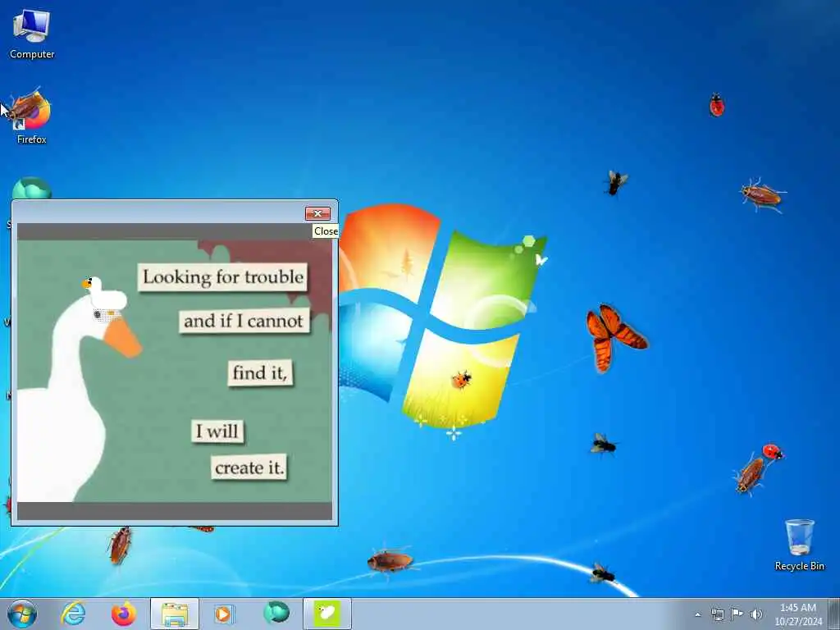The image size is (840, 630).
Task: Open network status tray icon
Action: coord(717,614)
